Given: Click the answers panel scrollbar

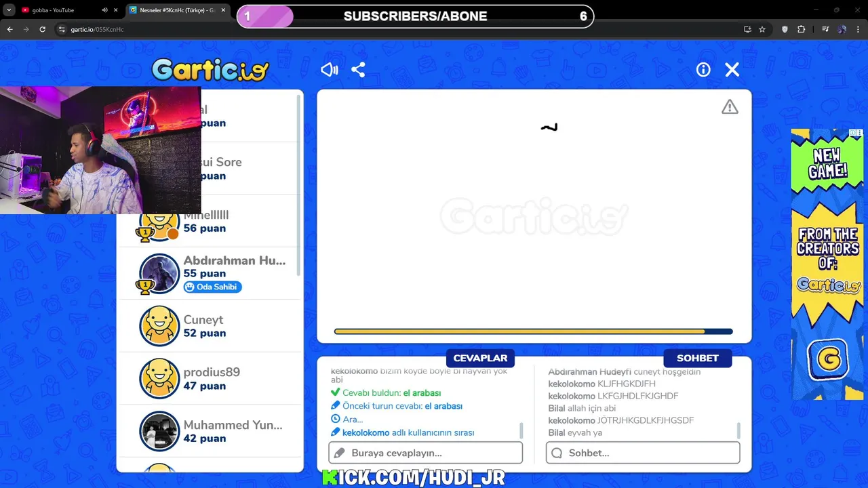Looking at the screenshot, I should [x=521, y=430].
